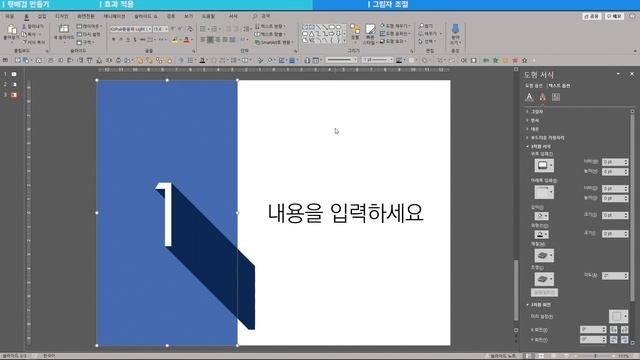Viewport: 640px width, 360px height.
Task: Open the Depth (깊이) color picker
Action: click(x=542, y=216)
